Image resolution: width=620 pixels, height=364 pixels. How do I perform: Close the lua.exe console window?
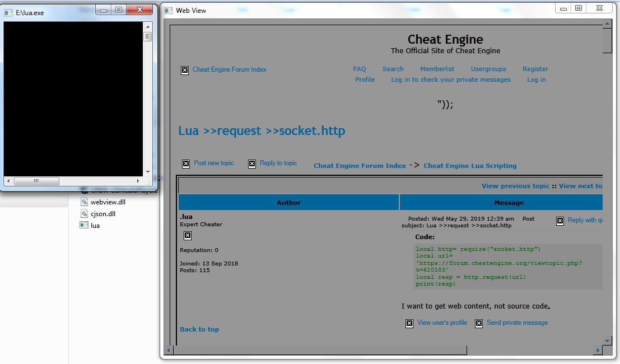coord(139,10)
